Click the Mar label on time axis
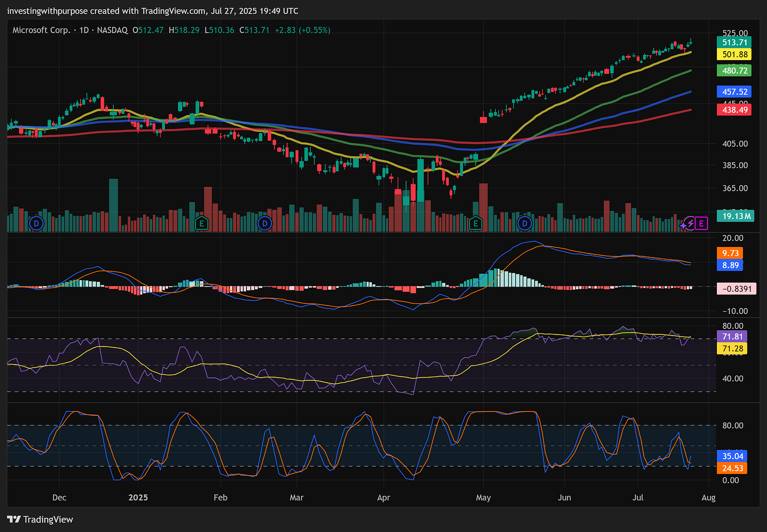Screen dimensions: 767x532 click(x=297, y=497)
